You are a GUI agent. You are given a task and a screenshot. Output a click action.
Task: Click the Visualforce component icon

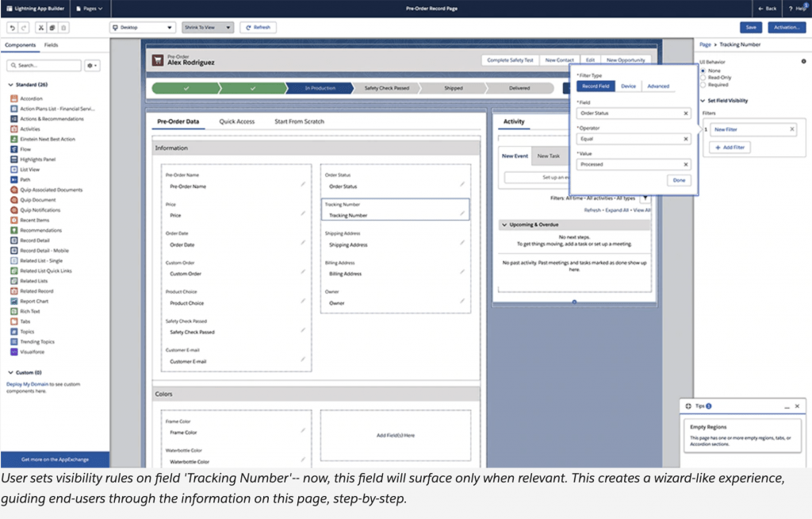14,352
